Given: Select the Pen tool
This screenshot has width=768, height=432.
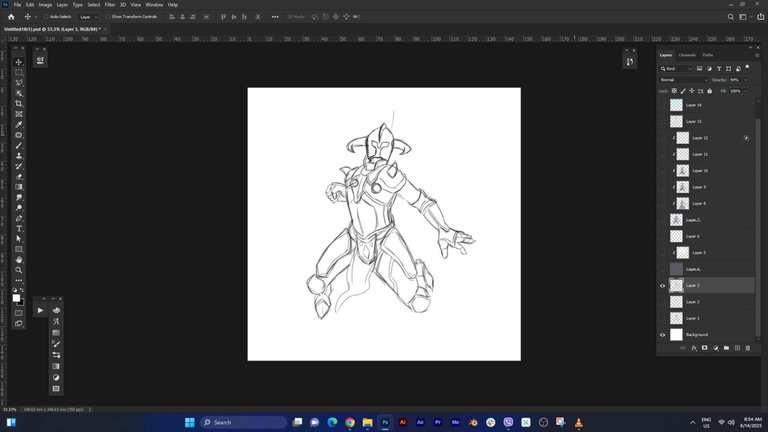Looking at the screenshot, I should (x=19, y=218).
